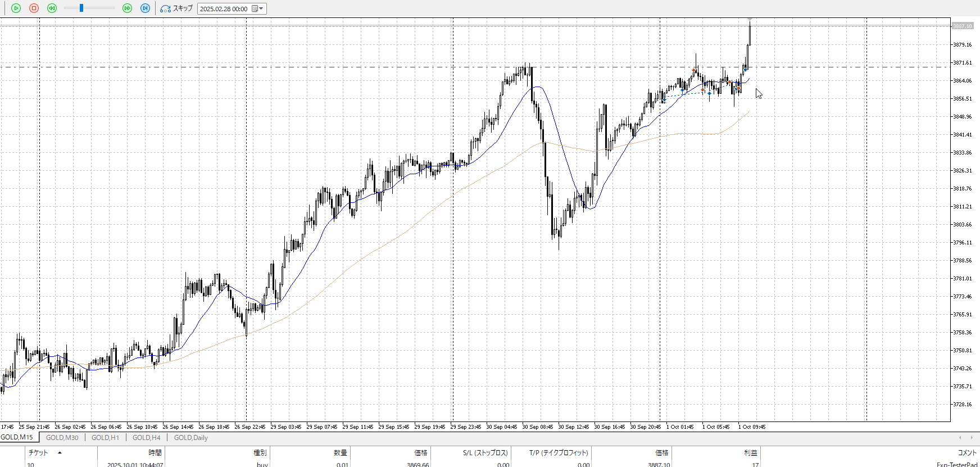Viewport: 980px width, 467px height.
Task: Select the GOLD,Daily chart tab
Action: (x=190, y=438)
